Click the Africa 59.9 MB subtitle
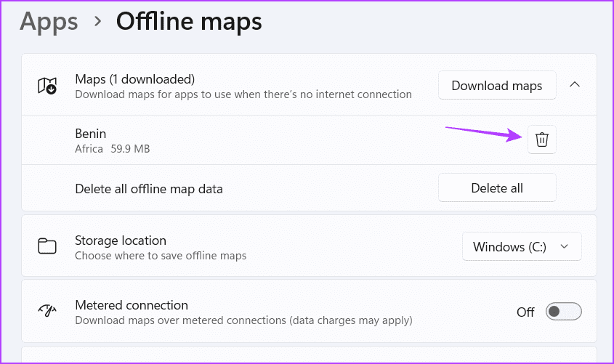This screenshot has height=364, width=614. point(113,149)
